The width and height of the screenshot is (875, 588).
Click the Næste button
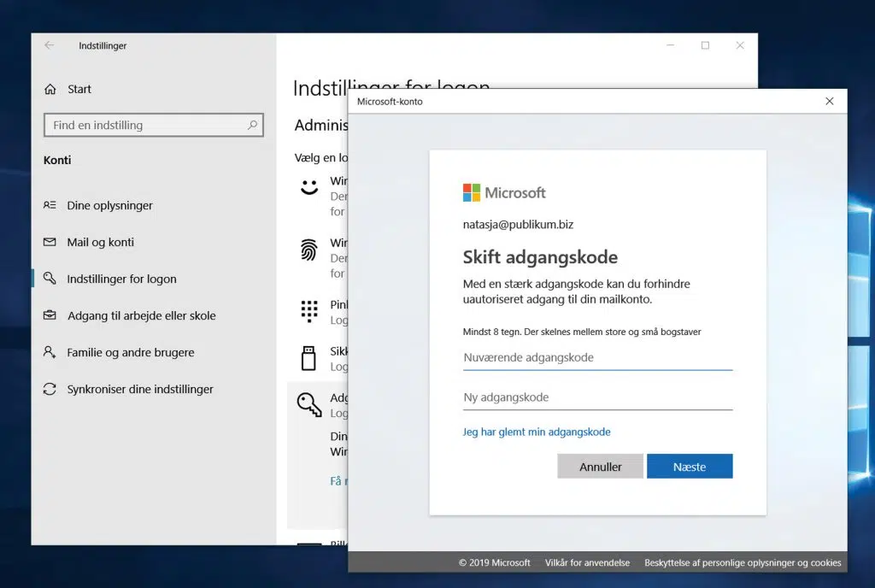click(x=690, y=467)
